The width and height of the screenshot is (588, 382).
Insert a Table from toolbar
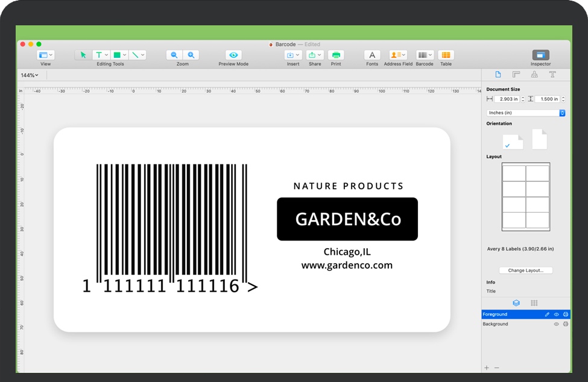[446, 55]
